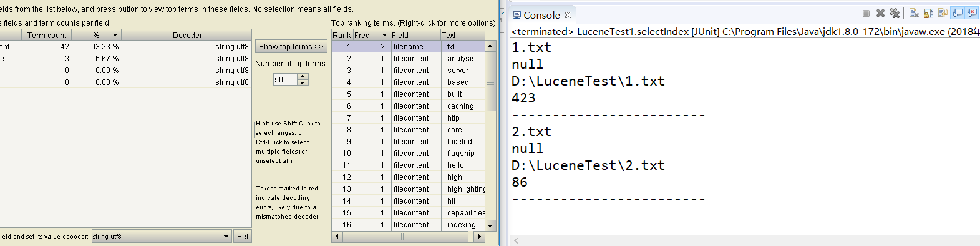This screenshot has height=246, width=980.
Task: Click the Freq column sort arrow
Action: 384,36
